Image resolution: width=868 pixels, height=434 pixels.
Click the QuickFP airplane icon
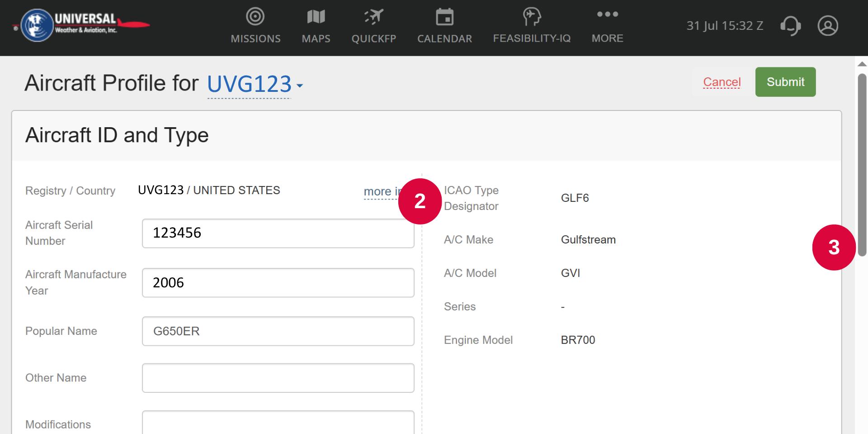374,17
